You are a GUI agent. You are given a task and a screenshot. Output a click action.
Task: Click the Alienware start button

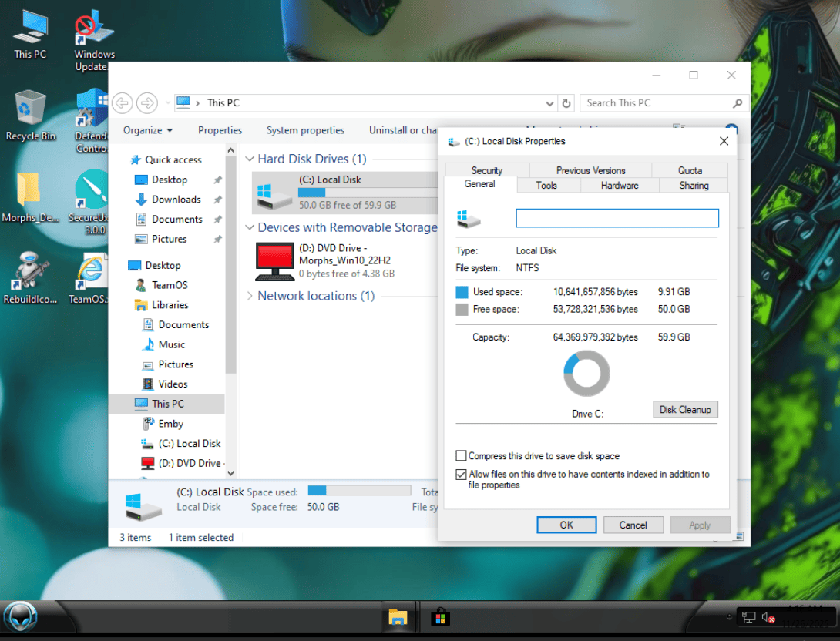21,617
